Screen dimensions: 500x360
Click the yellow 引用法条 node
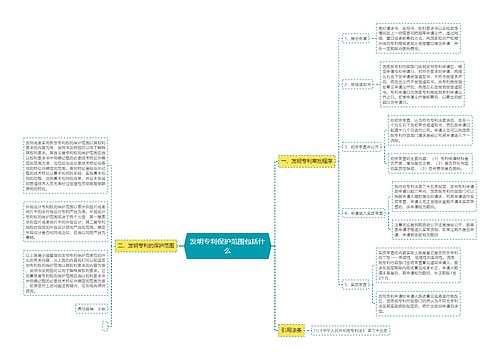pyautogui.click(x=291, y=330)
